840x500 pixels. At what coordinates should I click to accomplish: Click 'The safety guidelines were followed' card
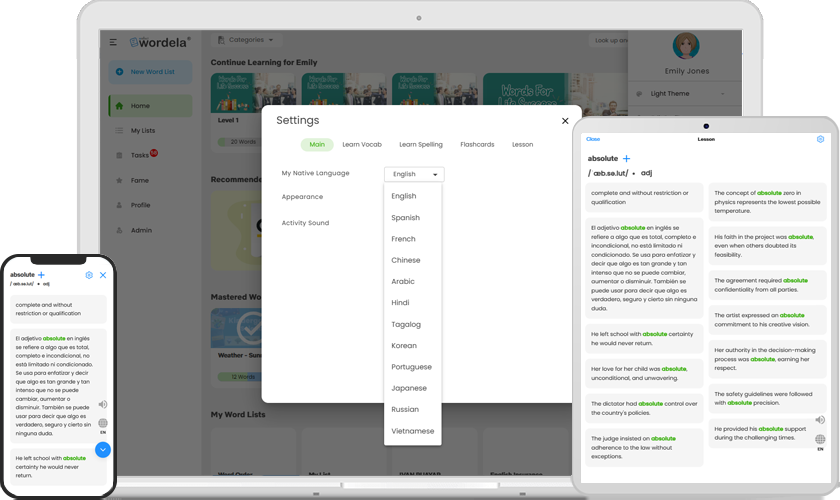coord(767,398)
